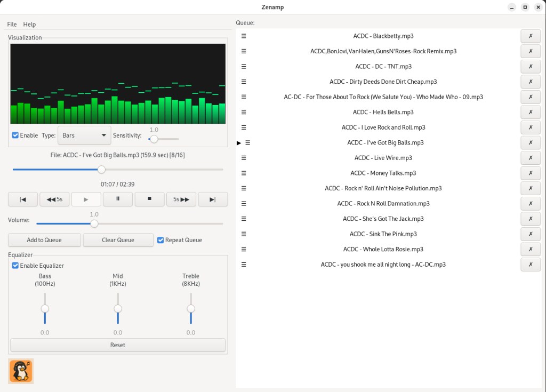The height and width of the screenshot is (392, 546).
Task: Remove Live Wire.mp3 from queue
Action: 531,158
